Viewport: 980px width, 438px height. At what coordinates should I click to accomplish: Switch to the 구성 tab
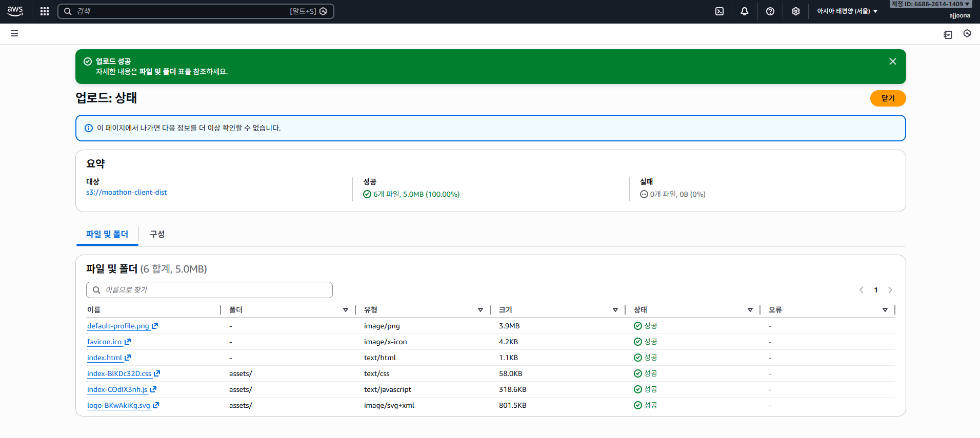[157, 234]
